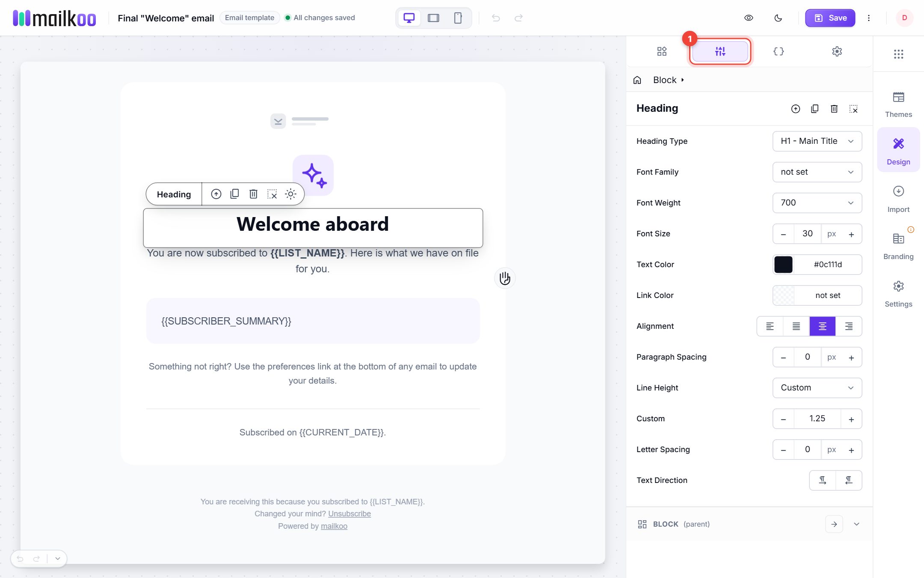Switch to mobile preview mode
The image size is (924, 578).
coord(458,18)
